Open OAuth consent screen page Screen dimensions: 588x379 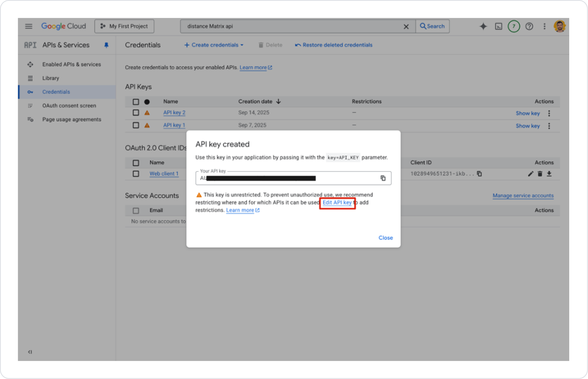[x=69, y=106]
